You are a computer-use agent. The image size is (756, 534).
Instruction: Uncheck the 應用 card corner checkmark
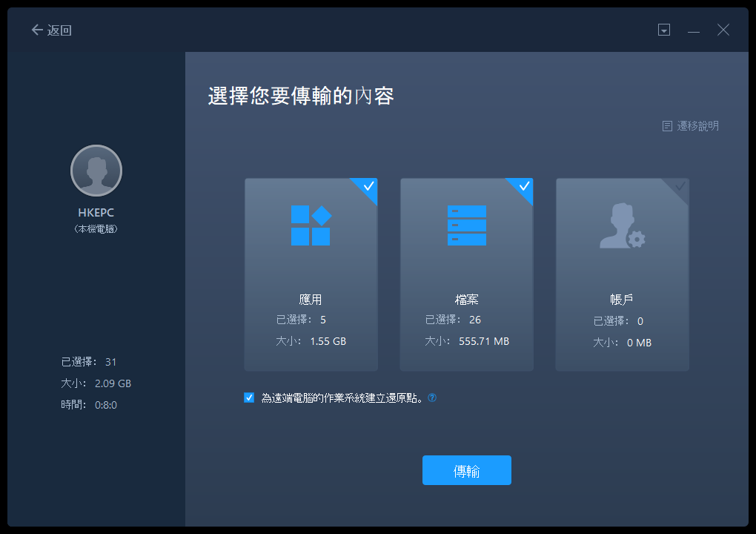tap(368, 187)
